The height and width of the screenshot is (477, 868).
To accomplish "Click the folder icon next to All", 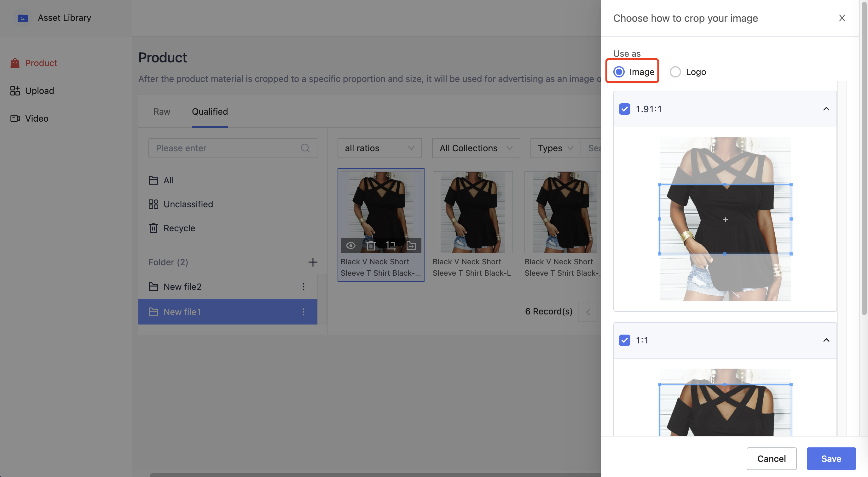I will (153, 180).
